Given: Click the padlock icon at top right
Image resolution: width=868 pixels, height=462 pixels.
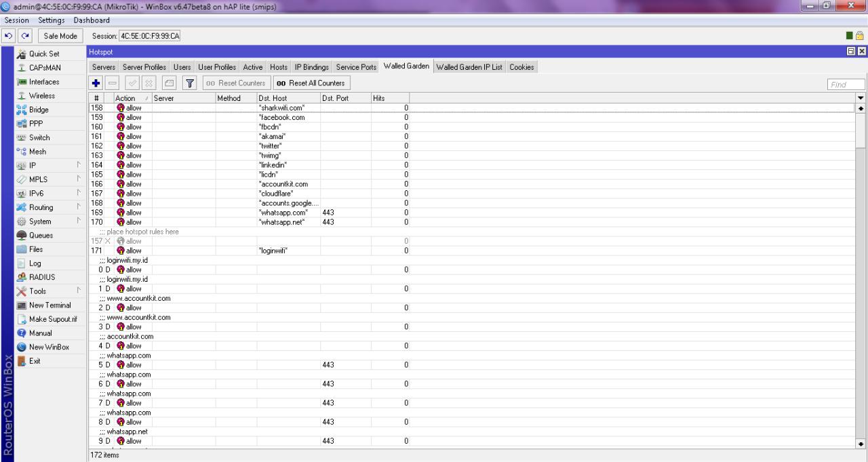Looking at the screenshot, I should coord(859,36).
